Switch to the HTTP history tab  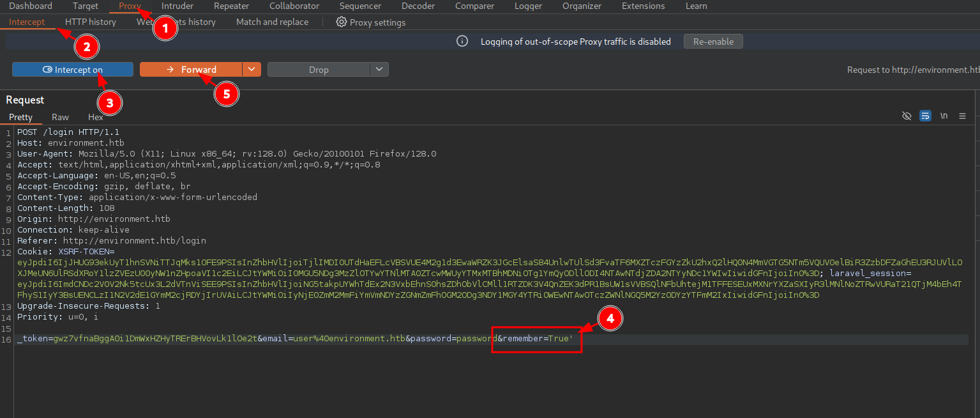91,22
